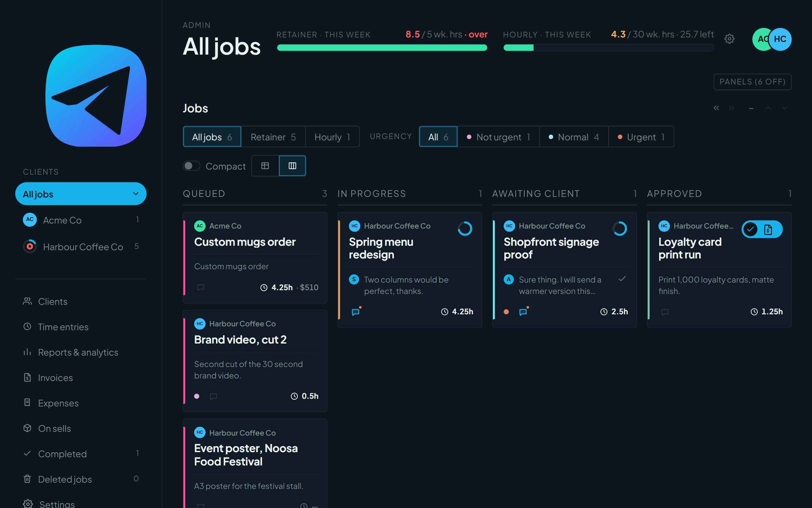Filter urgency to Not urgent

point(498,137)
